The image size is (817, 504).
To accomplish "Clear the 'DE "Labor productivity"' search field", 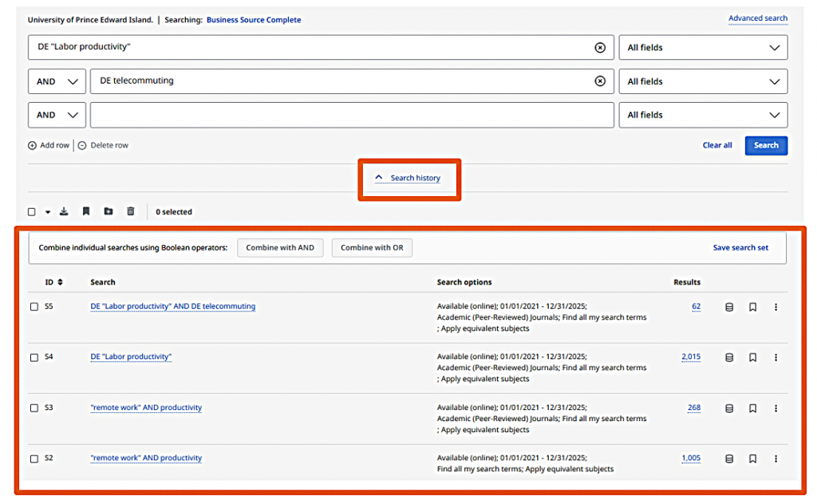I will [600, 47].
